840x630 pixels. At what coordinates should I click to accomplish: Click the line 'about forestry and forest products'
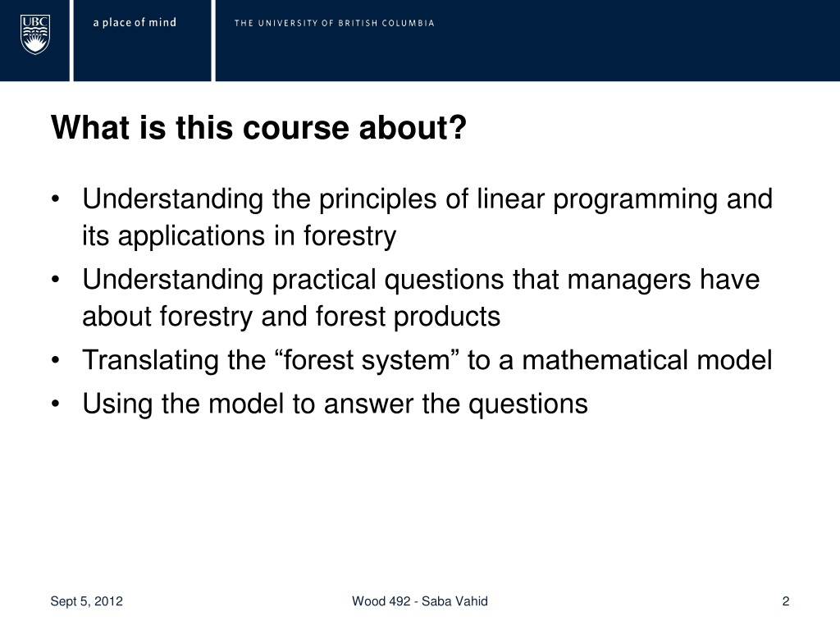coord(291,317)
